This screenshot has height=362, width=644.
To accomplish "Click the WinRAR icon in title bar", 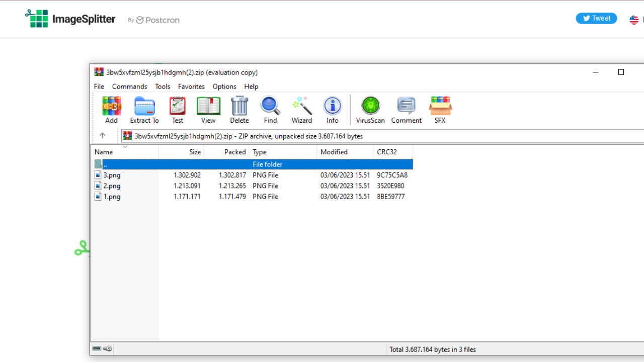I will tap(99, 72).
